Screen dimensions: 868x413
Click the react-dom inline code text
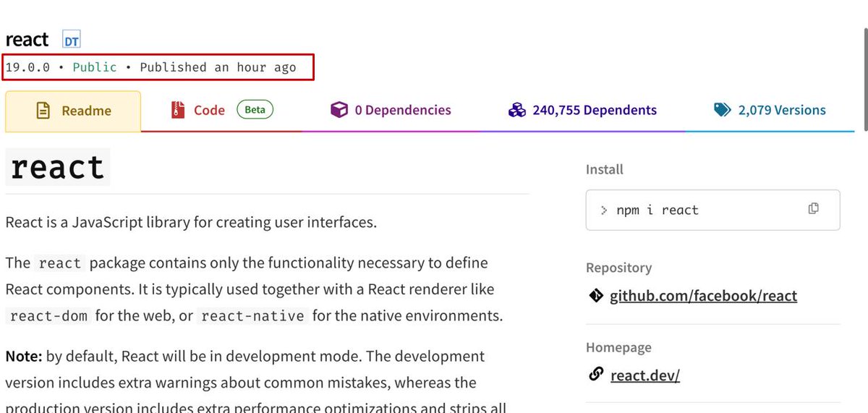(48, 316)
